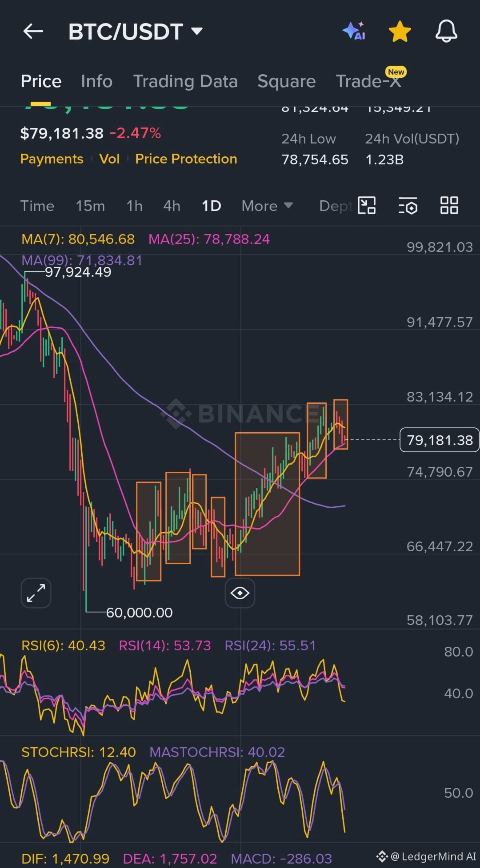Select the 4h chart interval
Screen dimensions: 480x868
pos(172,206)
